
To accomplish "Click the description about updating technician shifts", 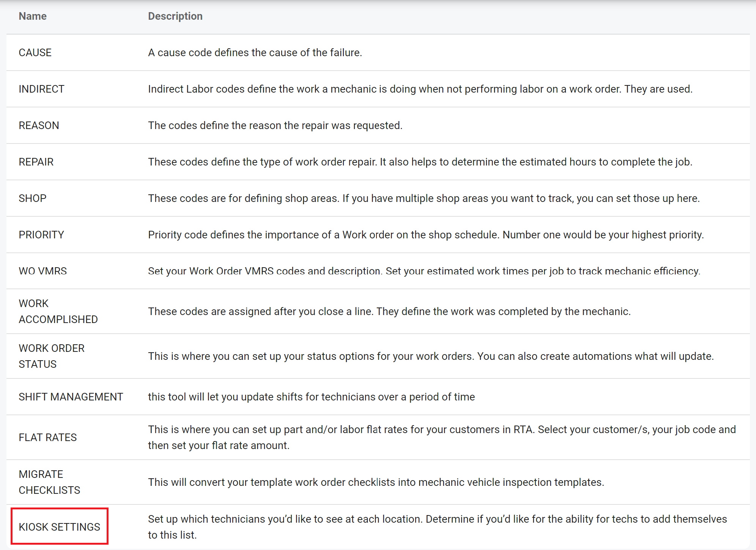I will (311, 397).
